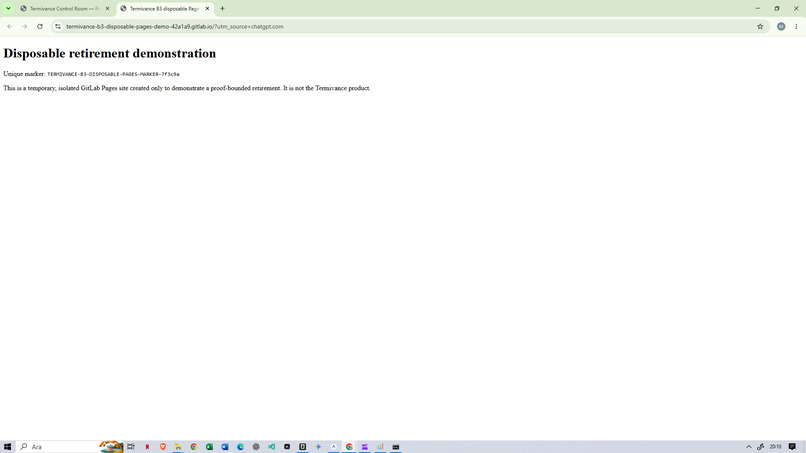Open the tab search dropdown arrow
The width and height of the screenshot is (806, 453).
[8, 8]
